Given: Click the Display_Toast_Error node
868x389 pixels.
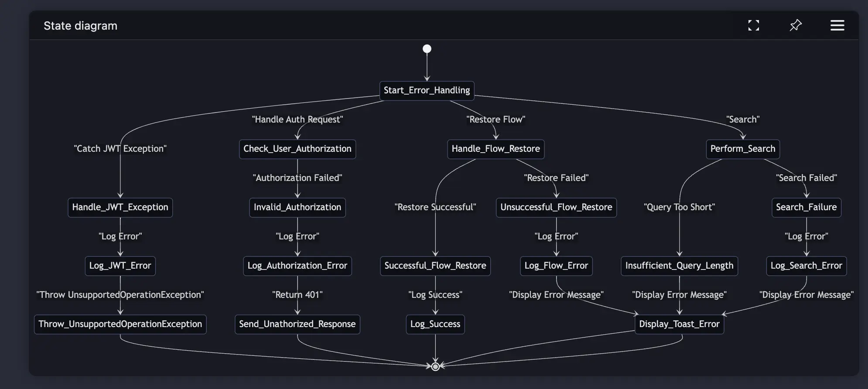Looking at the screenshot, I should point(680,324).
